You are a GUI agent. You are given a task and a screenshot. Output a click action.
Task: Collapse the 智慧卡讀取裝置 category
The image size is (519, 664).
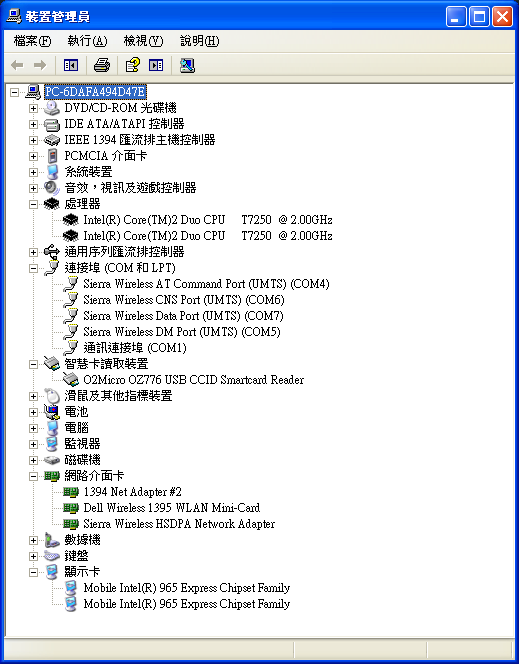tap(33, 364)
